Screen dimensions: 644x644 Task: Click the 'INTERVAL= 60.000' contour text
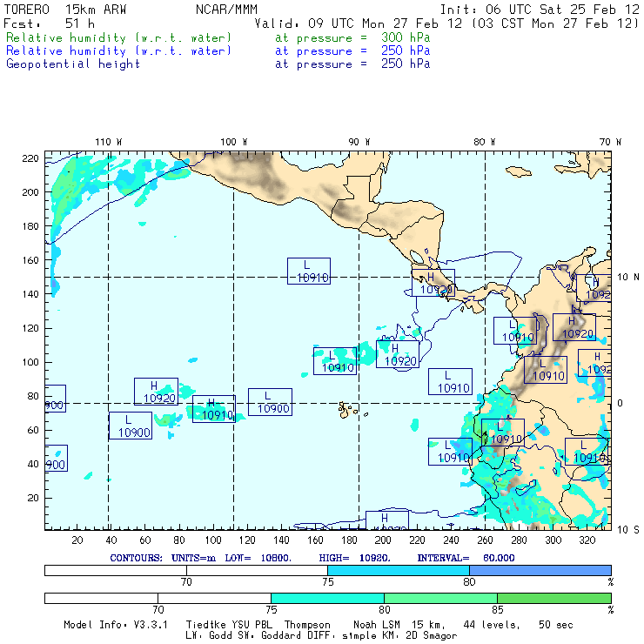tap(466, 558)
